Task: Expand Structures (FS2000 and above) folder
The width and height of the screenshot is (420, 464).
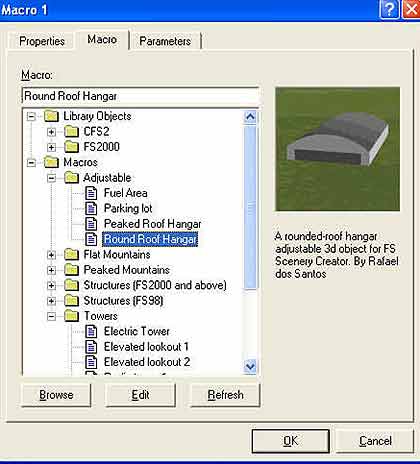Action: tap(51, 286)
